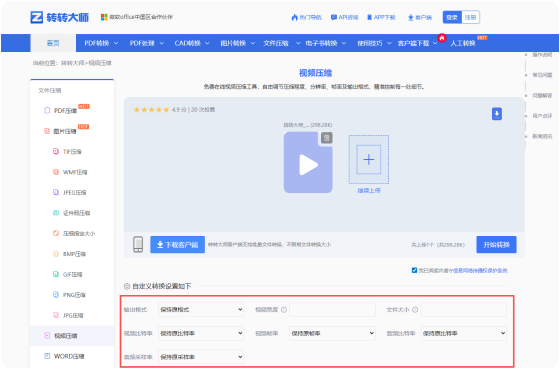Screen dimensions: 560x369
Task: Click the blue download icon in upload panel
Action: (x=497, y=114)
